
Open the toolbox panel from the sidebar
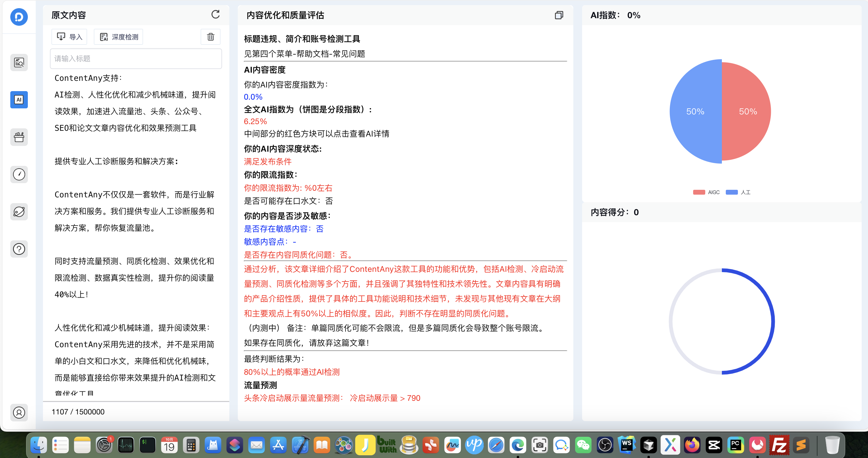click(19, 137)
